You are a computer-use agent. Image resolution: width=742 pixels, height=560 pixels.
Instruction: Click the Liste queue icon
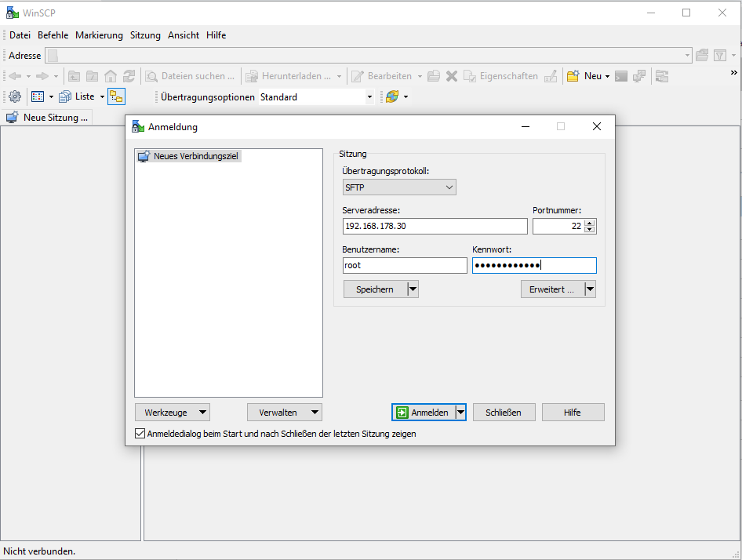(65, 96)
